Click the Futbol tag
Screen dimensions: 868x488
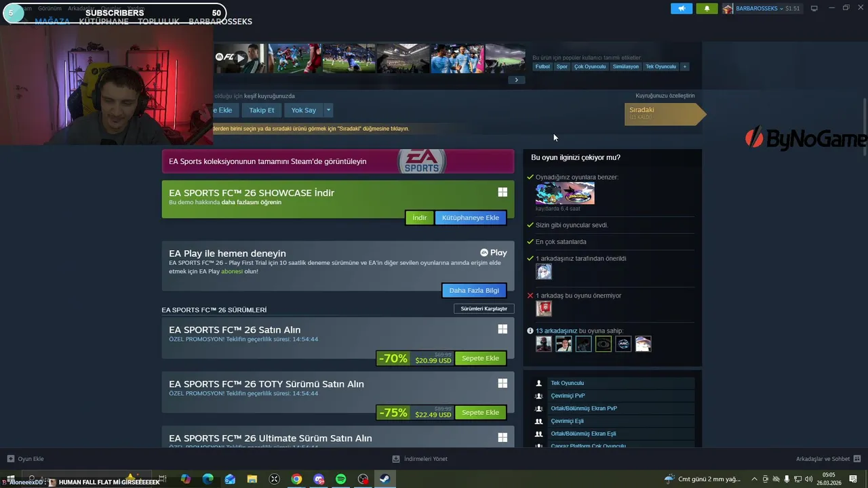coord(542,66)
